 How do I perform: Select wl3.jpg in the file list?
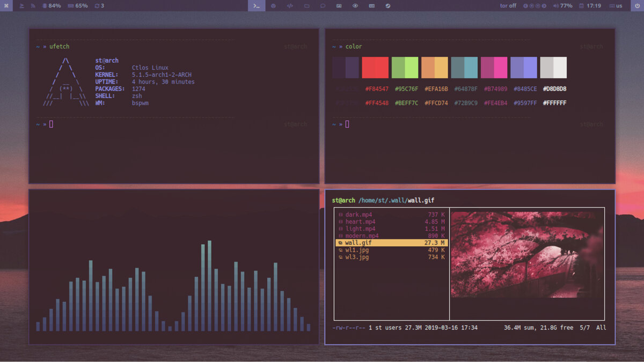(392, 257)
